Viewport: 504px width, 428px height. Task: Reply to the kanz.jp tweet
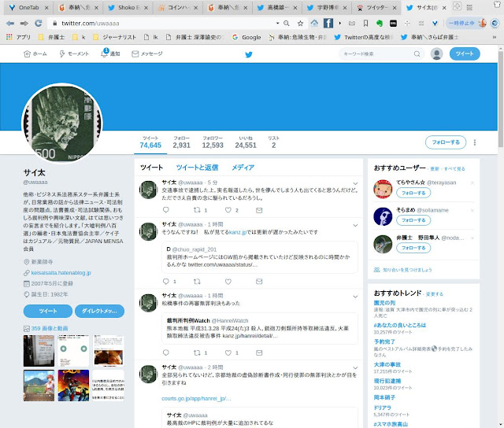tap(166, 281)
